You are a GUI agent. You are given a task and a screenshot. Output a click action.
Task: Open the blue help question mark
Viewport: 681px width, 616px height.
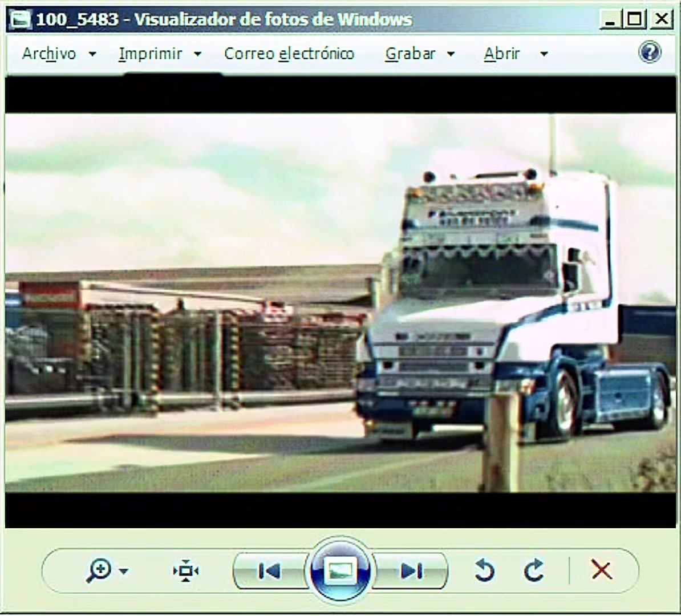click(650, 52)
